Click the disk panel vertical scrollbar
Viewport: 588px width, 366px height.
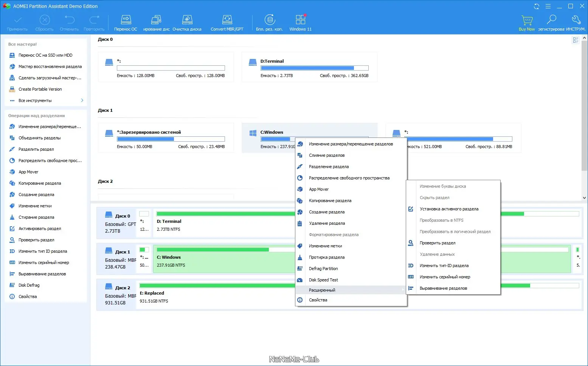pos(585,117)
